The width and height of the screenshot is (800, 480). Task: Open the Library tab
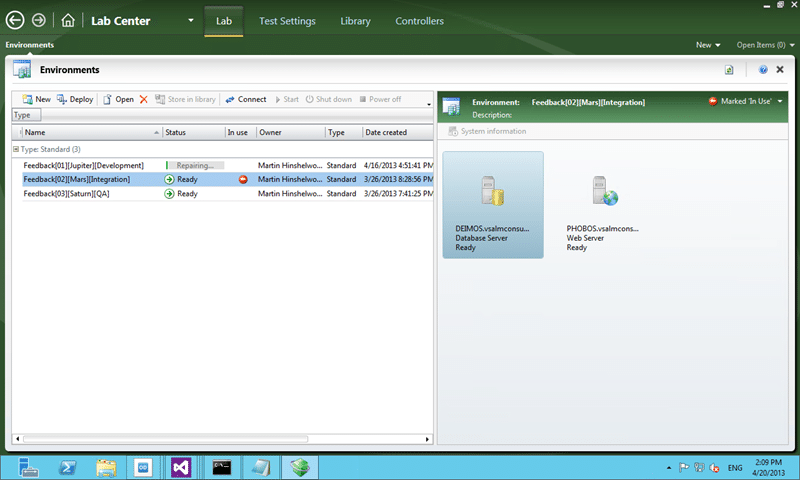(x=355, y=21)
